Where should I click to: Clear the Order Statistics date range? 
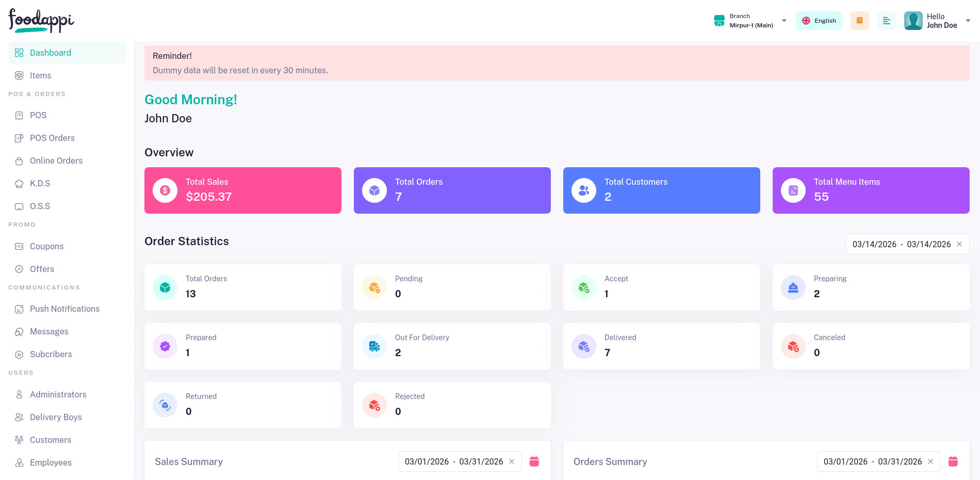click(x=959, y=244)
